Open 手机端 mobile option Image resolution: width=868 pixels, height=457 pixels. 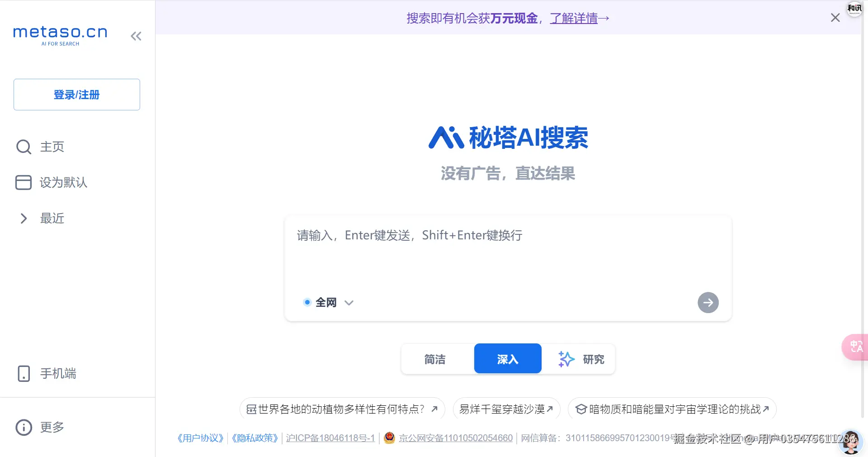(47, 374)
